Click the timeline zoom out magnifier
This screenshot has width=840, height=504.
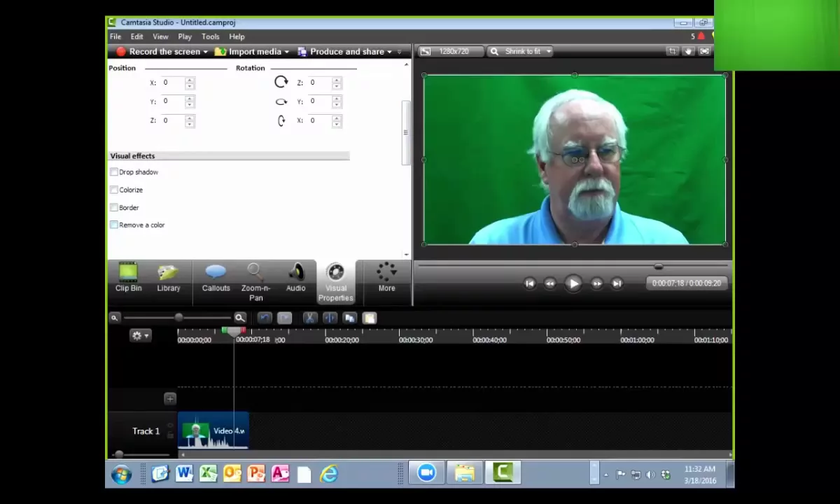[114, 318]
